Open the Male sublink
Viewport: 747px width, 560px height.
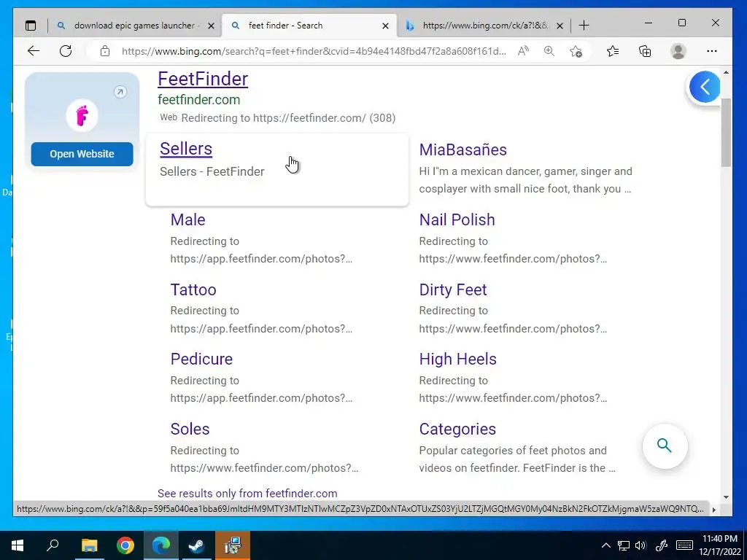(x=187, y=219)
